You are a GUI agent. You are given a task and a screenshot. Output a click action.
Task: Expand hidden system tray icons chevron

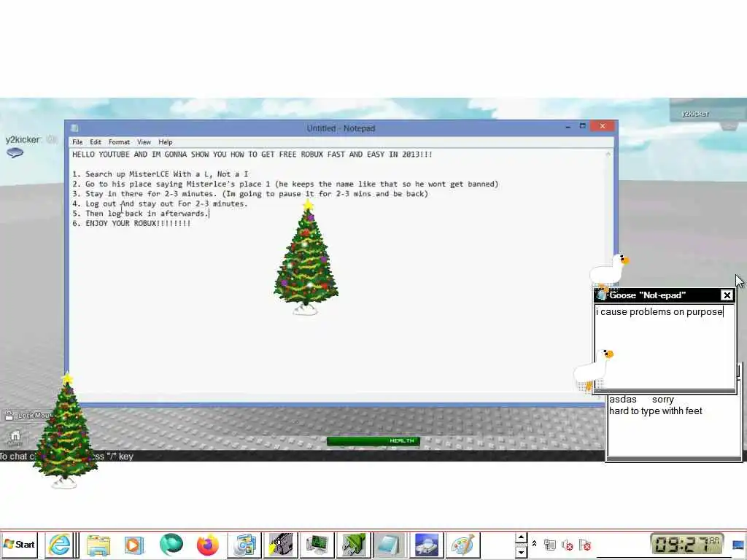point(535,543)
